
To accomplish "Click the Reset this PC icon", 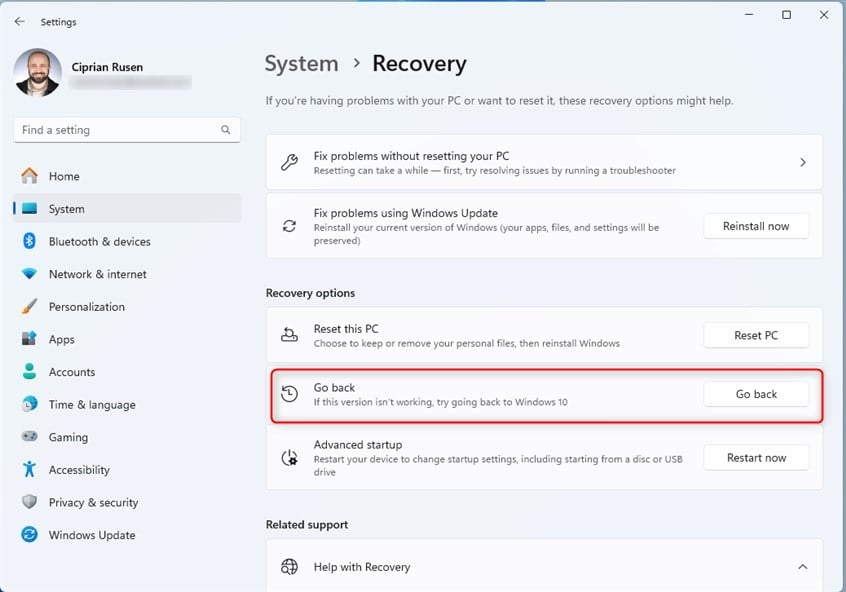I will (289, 335).
